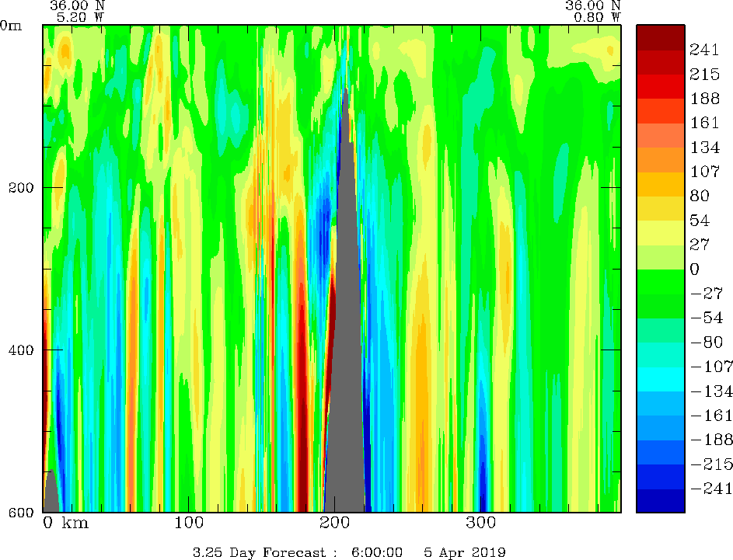Click the distance axis label 200
Viewport: 733px width, 560px height.
coord(335,522)
